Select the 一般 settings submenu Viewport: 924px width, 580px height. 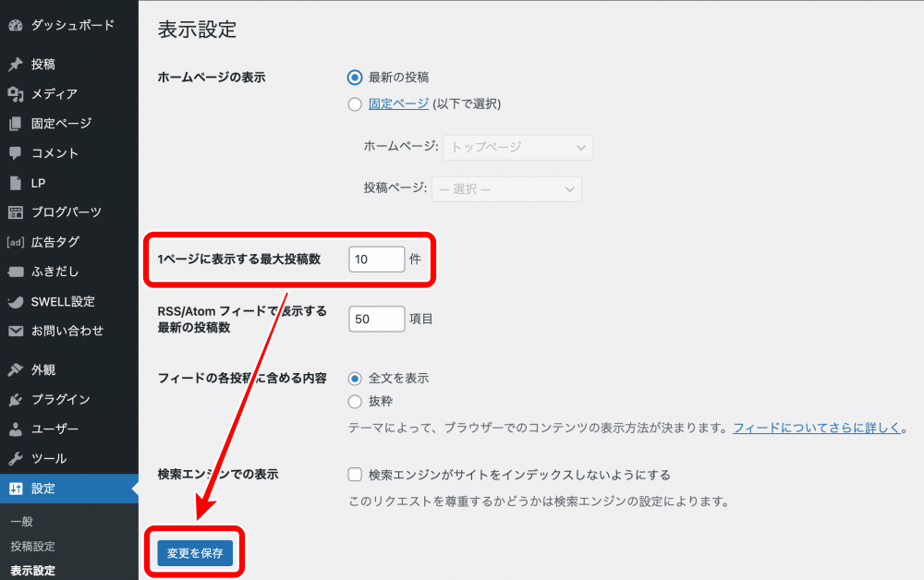(x=21, y=522)
